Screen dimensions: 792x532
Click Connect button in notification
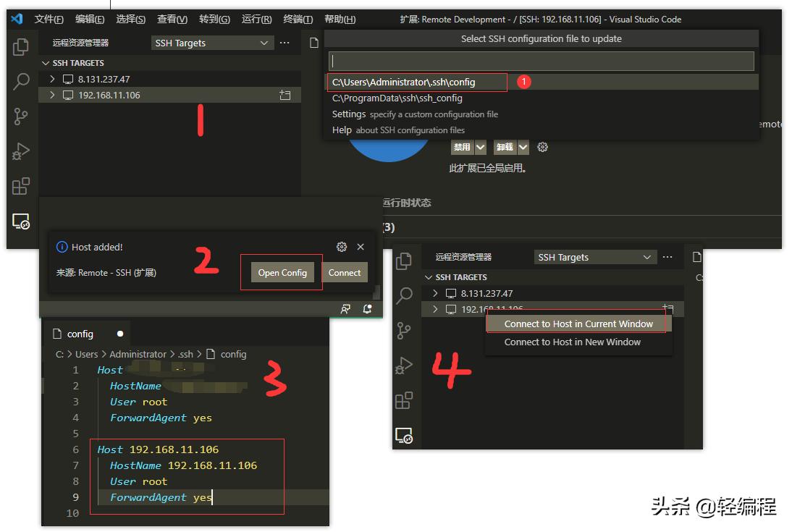point(345,272)
